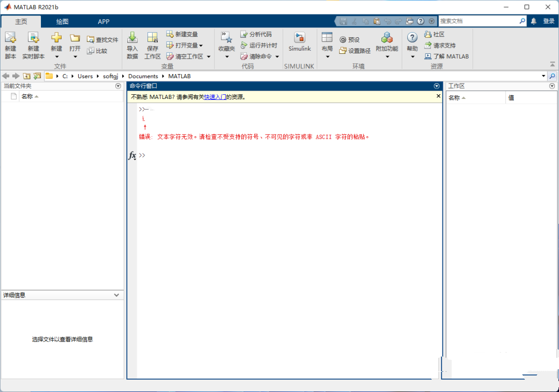Browse for a folder in the address bar
559x392 pixels.
(37, 76)
